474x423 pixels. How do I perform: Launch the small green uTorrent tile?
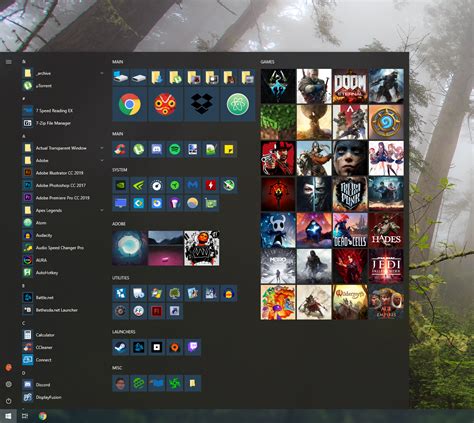pos(139,149)
